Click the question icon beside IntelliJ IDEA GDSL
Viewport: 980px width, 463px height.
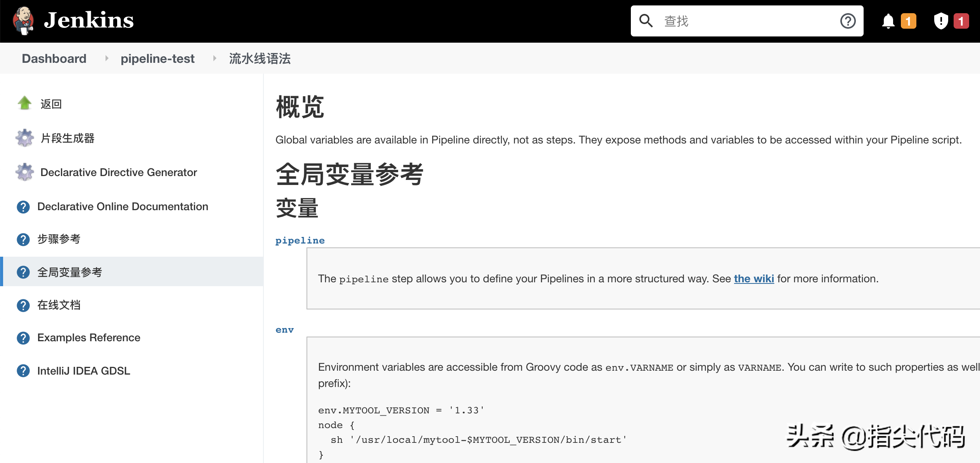pyautogui.click(x=23, y=371)
